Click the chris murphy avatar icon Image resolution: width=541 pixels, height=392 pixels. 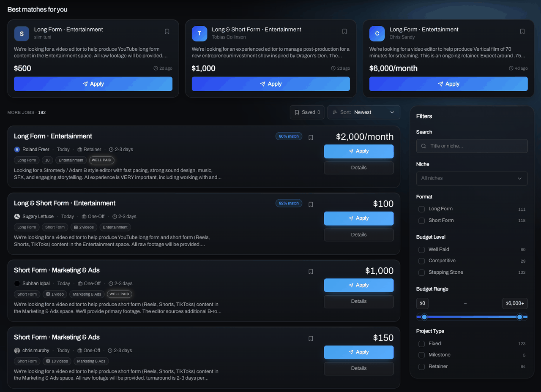pos(17,351)
